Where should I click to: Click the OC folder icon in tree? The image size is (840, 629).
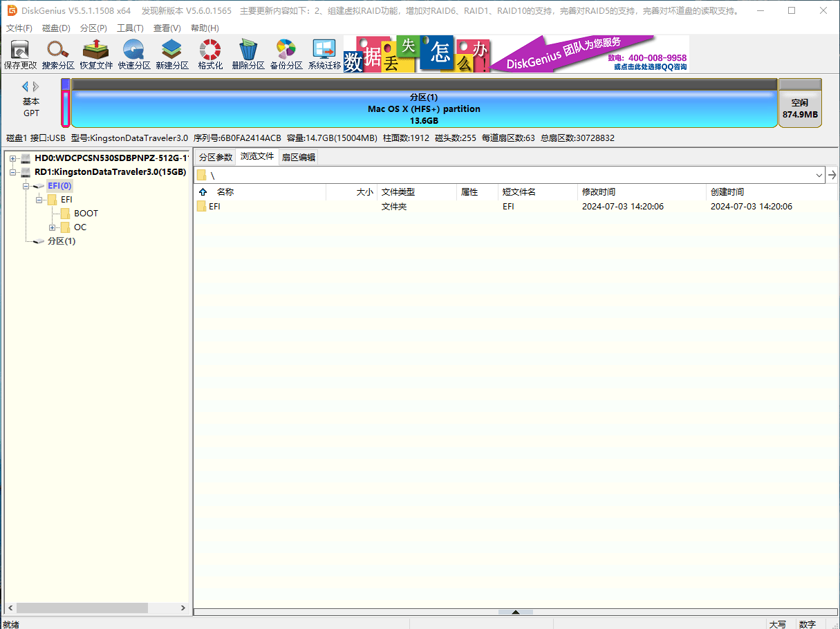pos(66,227)
